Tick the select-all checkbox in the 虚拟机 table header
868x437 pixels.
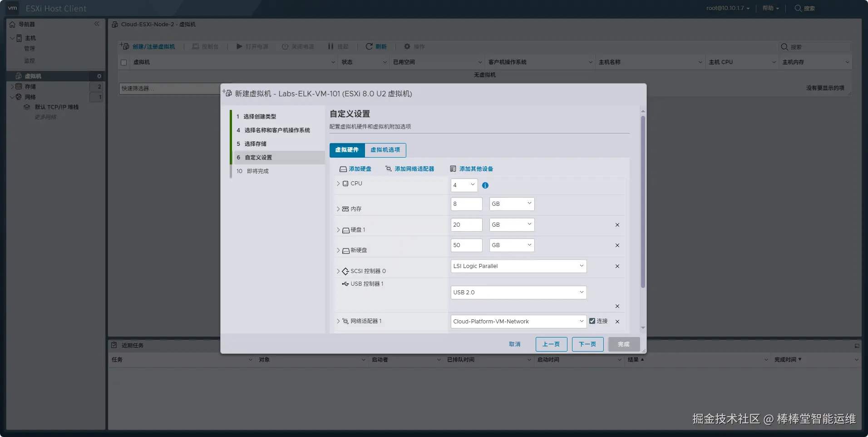coord(124,62)
